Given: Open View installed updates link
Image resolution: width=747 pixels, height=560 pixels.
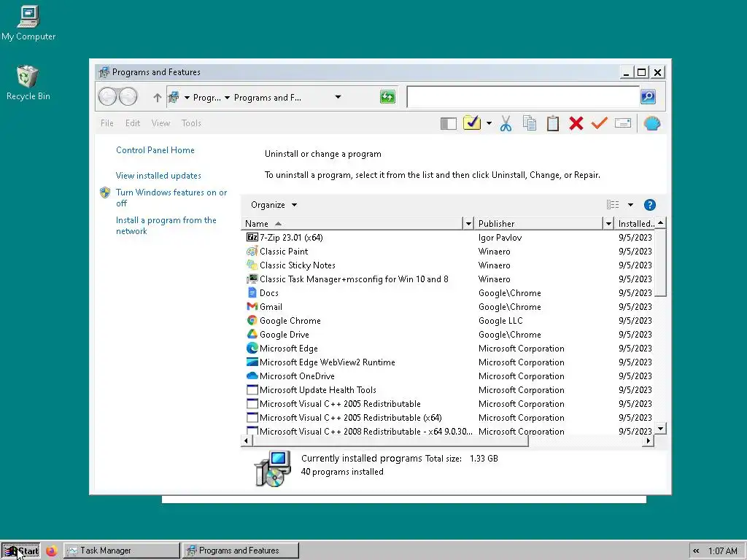Looking at the screenshot, I should [158, 176].
